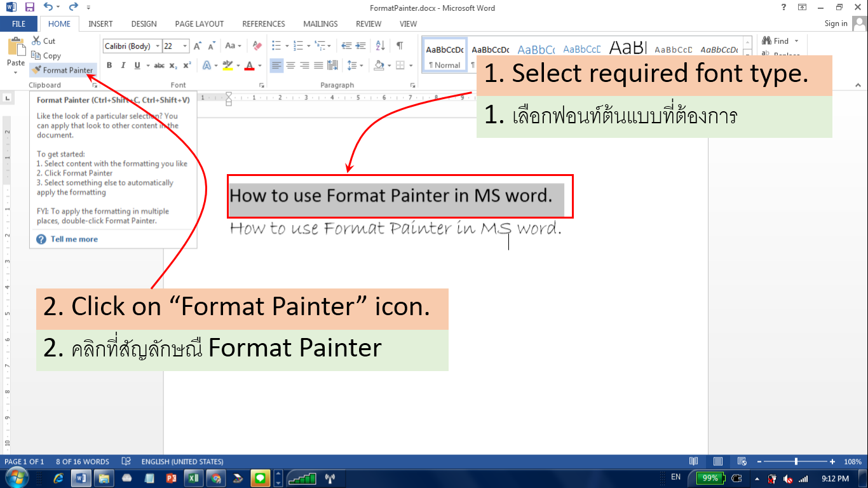This screenshot has height=488, width=868.
Task: Toggle the Show/Hide paragraph marks icon
Action: click(x=400, y=46)
